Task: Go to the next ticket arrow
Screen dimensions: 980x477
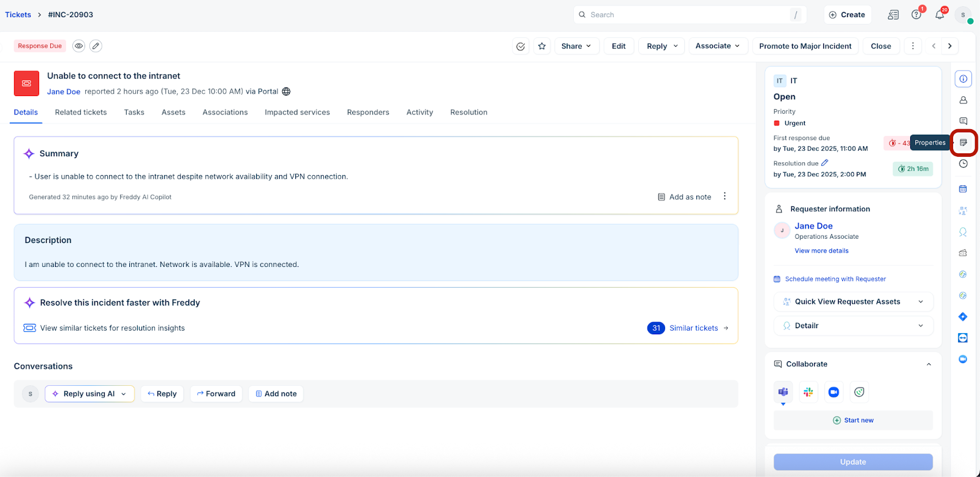Action: pyautogui.click(x=950, y=46)
